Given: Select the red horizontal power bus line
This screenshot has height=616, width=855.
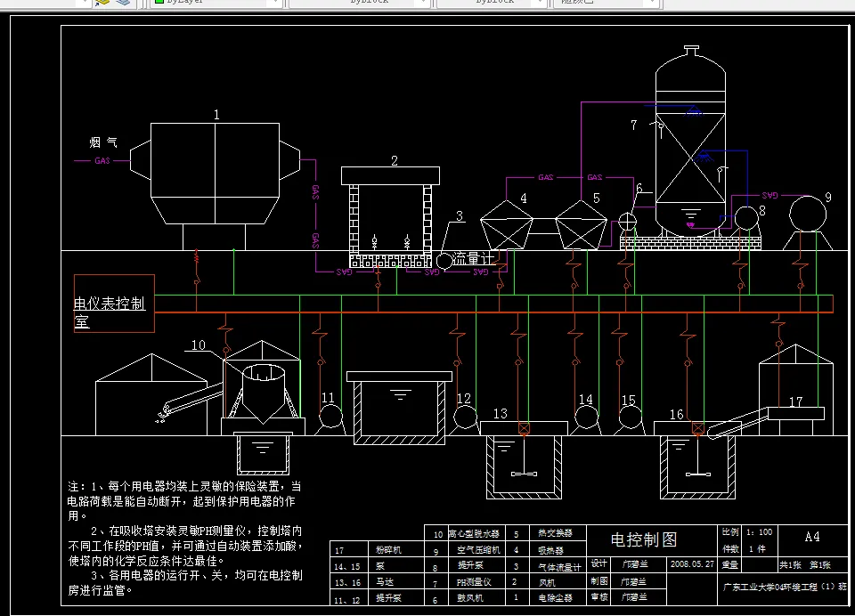Looking at the screenshot, I should [x=493, y=312].
